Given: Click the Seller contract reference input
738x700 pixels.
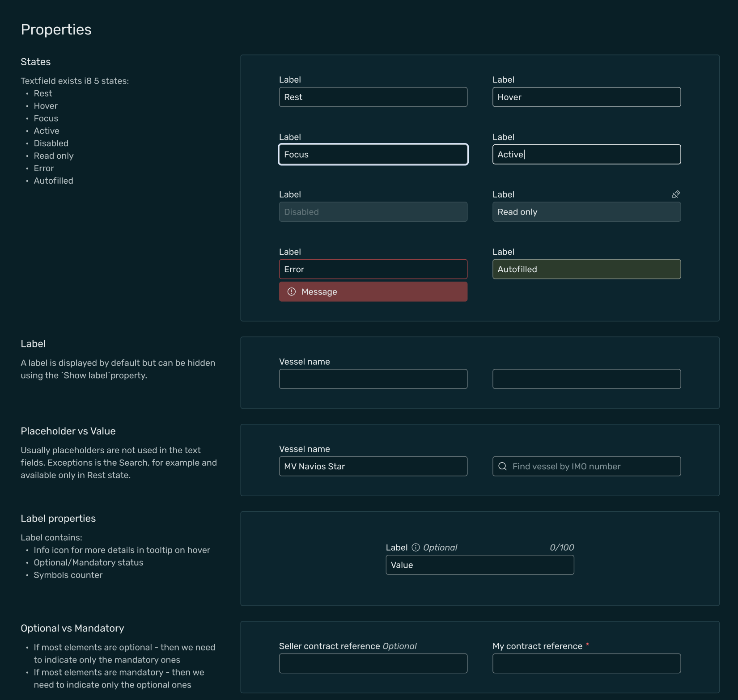Looking at the screenshot, I should pyautogui.click(x=373, y=663).
